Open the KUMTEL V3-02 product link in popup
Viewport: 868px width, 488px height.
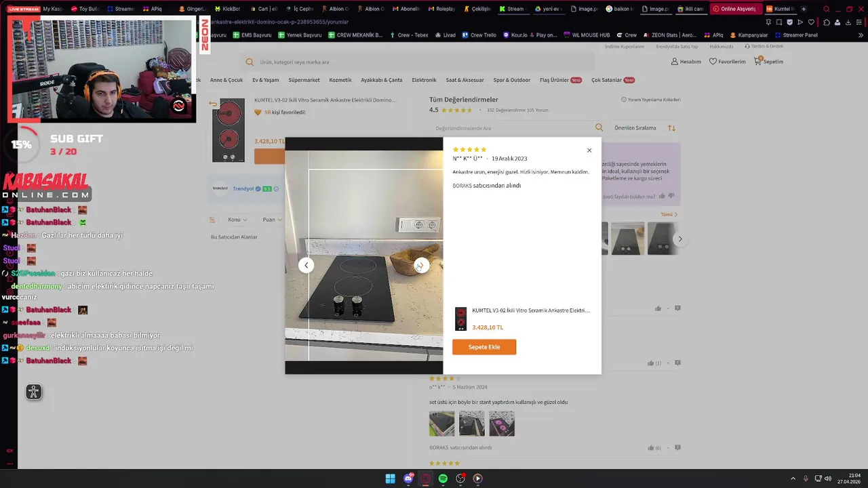click(531, 310)
